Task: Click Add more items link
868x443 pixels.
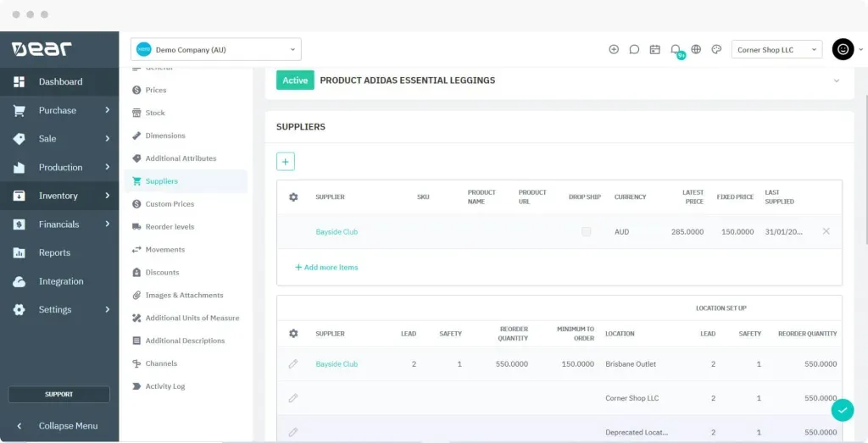Action: (326, 268)
